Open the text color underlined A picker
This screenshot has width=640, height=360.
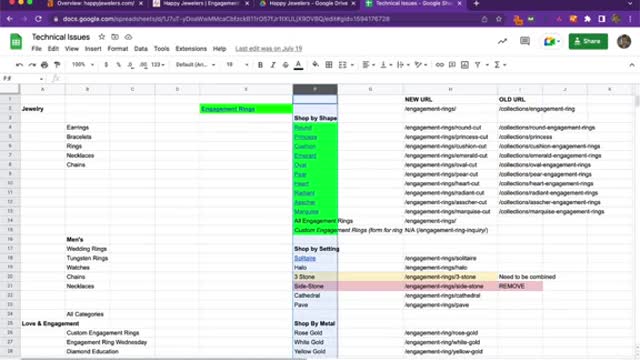[298, 65]
